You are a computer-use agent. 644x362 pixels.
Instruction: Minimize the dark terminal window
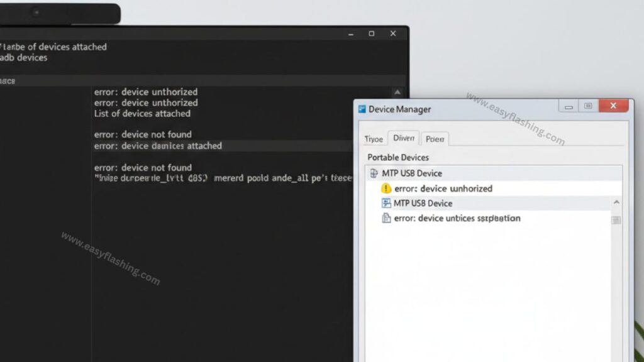pos(351,33)
